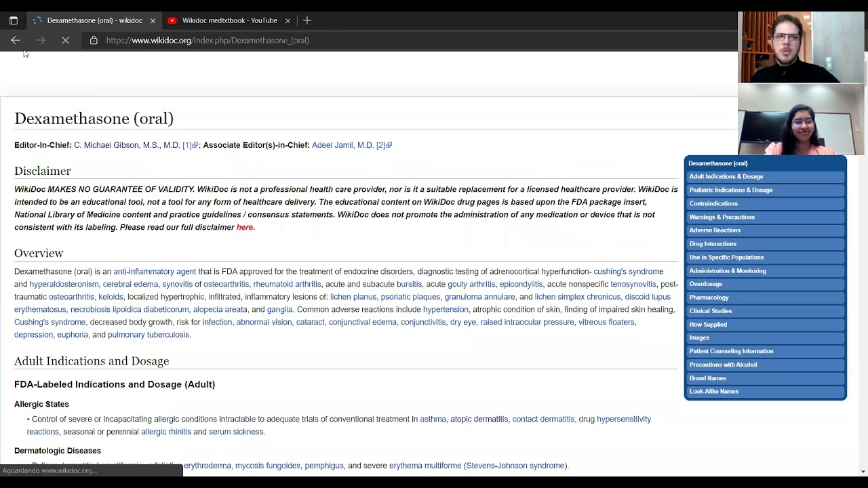This screenshot has height=488, width=868.
Task: Jump to Patient Counseling Information
Action: point(765,352)
